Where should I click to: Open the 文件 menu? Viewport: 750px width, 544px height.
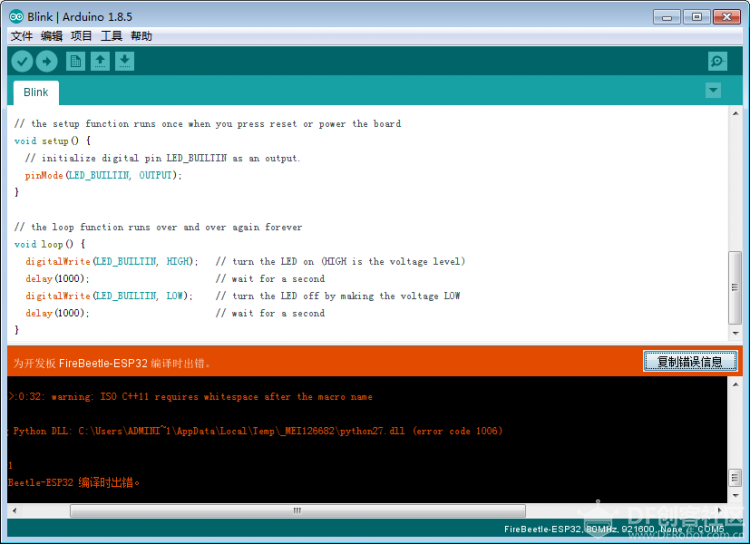tap(22, 36)
